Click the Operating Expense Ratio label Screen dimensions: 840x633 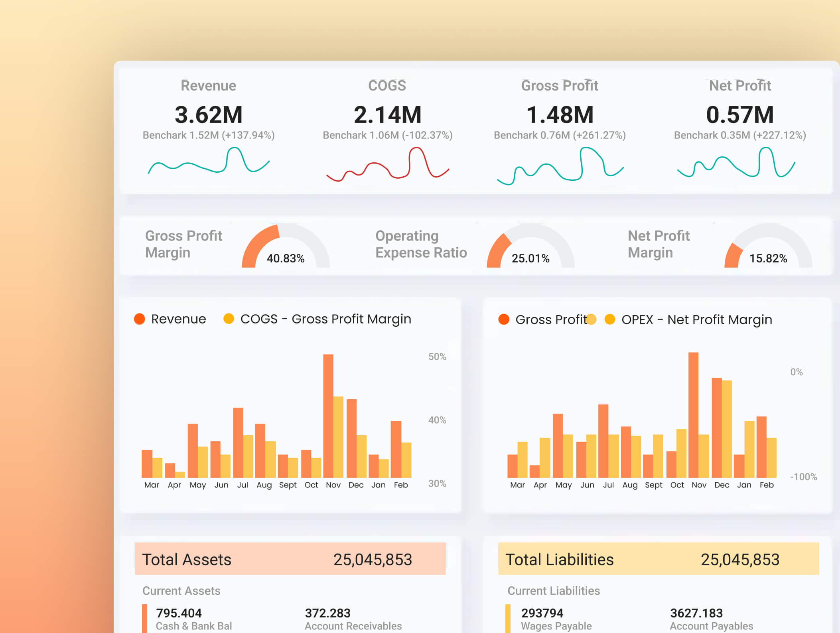[421, 244]
